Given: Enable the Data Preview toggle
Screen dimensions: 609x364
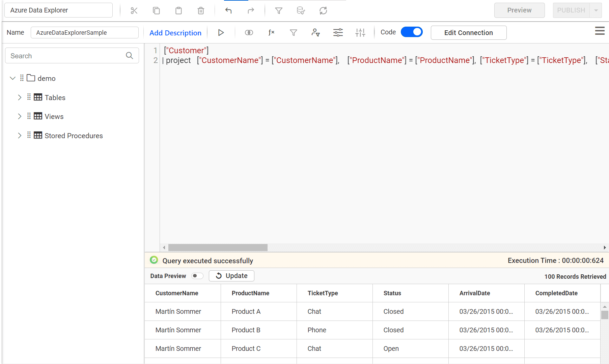Looking at the screenshot, I should (197, 276).
